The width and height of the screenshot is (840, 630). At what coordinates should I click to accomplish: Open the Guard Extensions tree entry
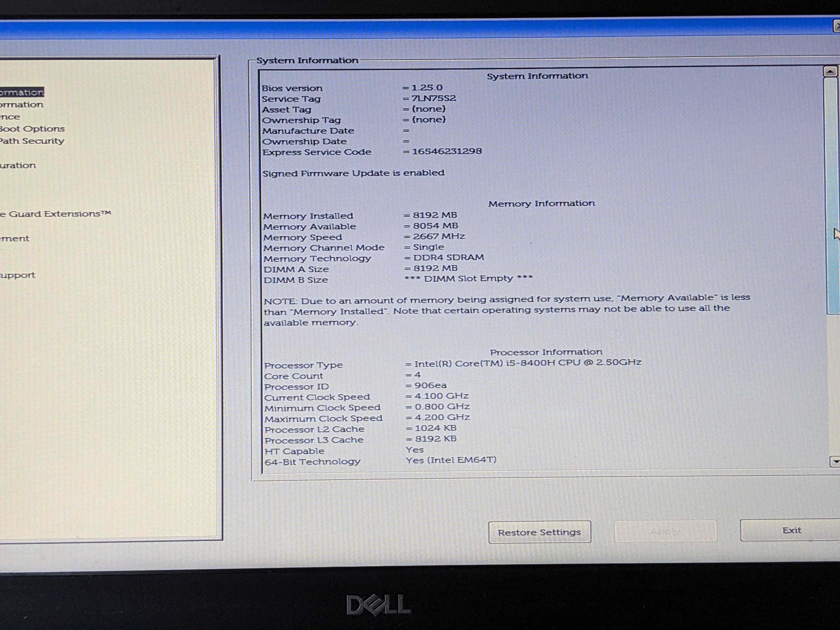[x=55, y=214]
